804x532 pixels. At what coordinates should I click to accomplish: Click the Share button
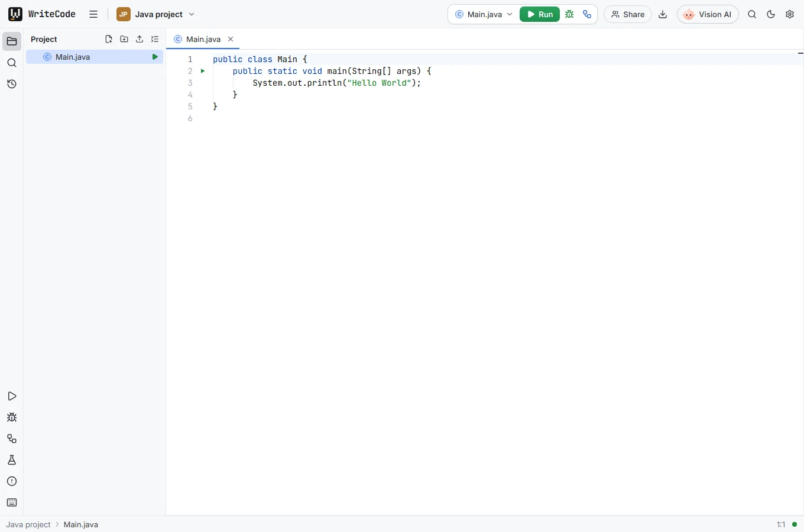[628, 14]
